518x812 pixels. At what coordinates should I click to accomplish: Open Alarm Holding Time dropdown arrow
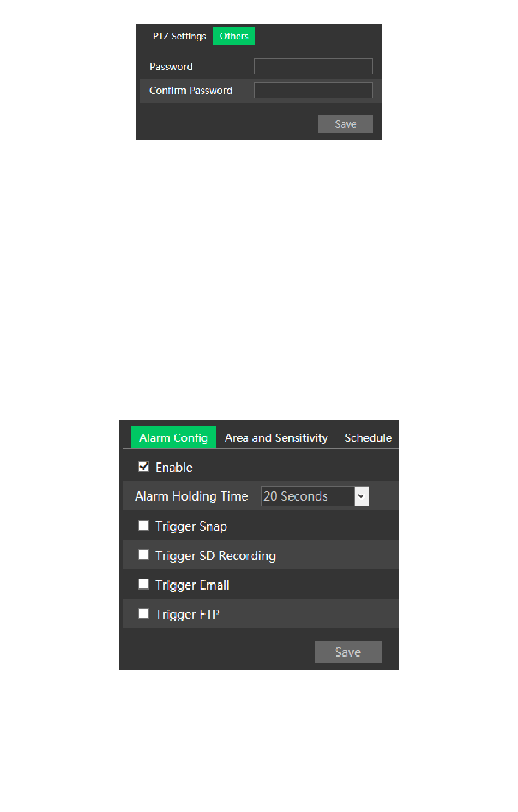(362, 496)
